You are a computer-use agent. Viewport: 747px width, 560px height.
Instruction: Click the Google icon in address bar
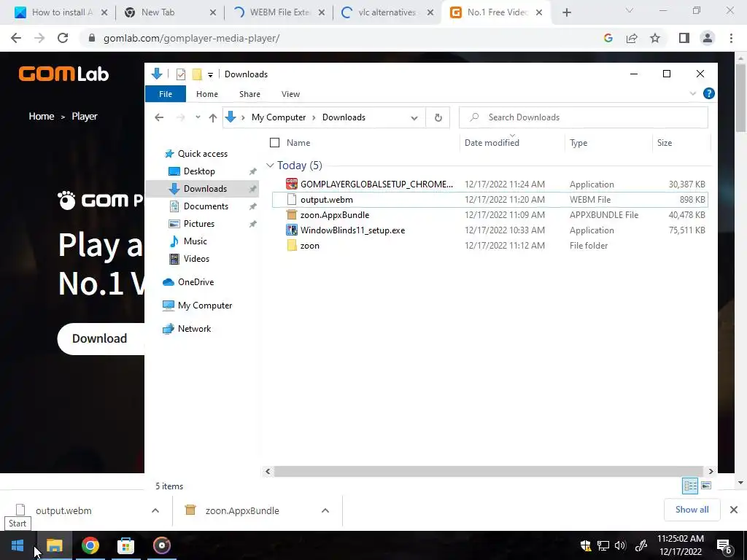[x=608, y=38]
